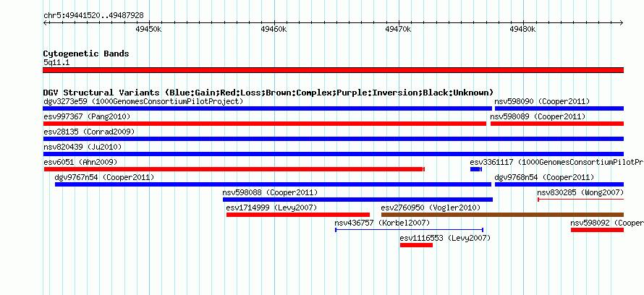Open the esv1714999 (Levy2007) label
The width and height of the screenshot is (644, 295).
coord(271,208)
